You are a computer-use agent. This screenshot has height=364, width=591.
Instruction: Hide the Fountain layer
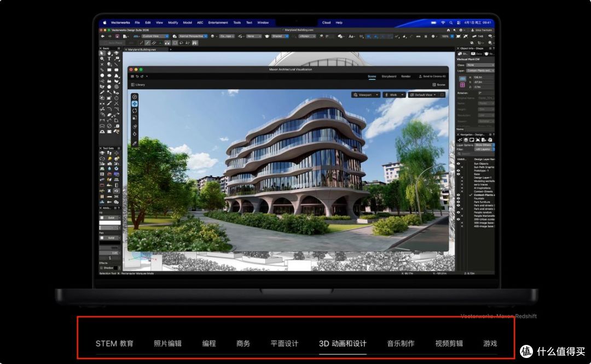pyautogui.click(x=459, y=198)
